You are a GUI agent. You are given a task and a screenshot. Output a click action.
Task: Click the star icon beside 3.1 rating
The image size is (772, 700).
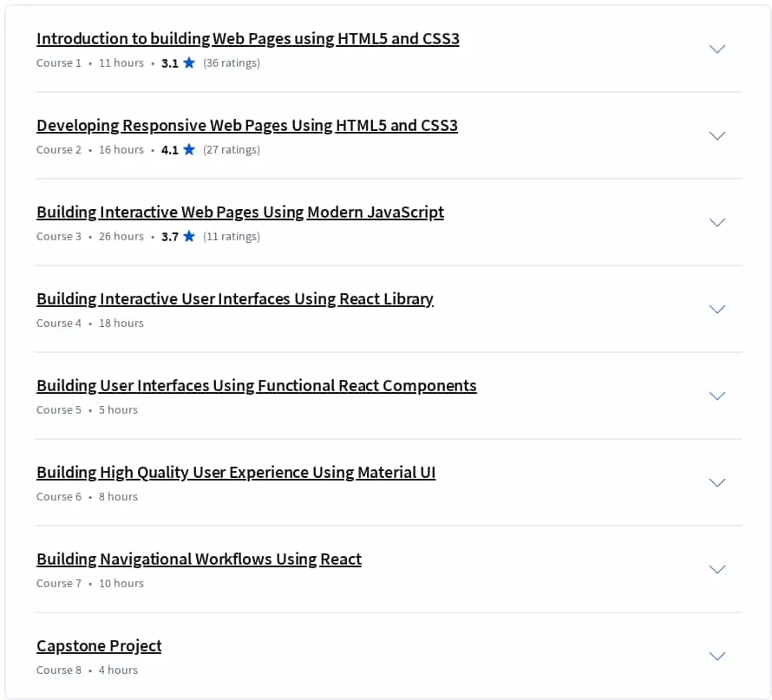189,62
